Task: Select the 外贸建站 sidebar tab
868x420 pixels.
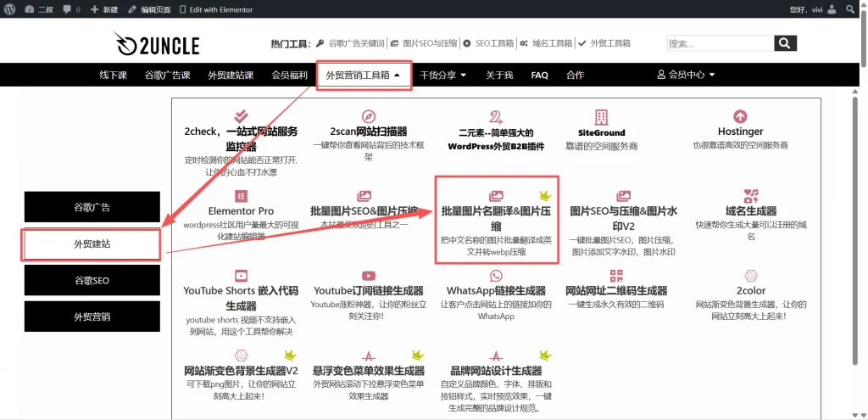Action: tap(92, 244)
